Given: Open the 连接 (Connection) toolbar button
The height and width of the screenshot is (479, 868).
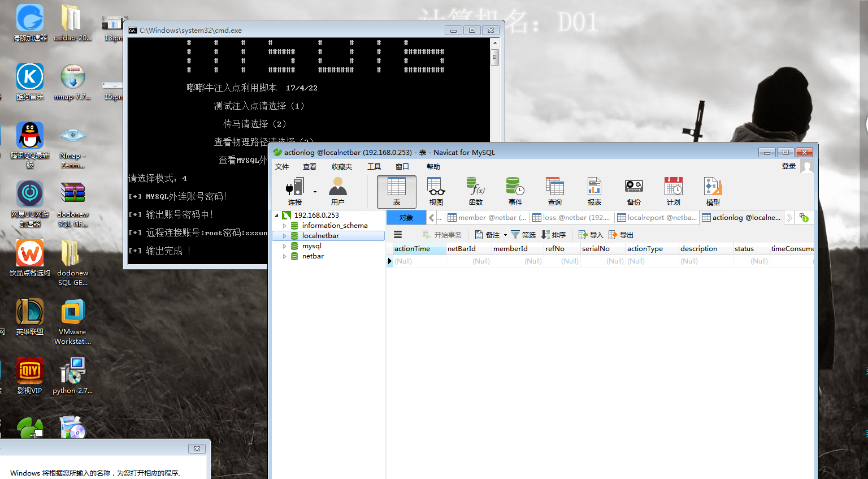Looking at the screenshot, I should click(x=295, y=192).
